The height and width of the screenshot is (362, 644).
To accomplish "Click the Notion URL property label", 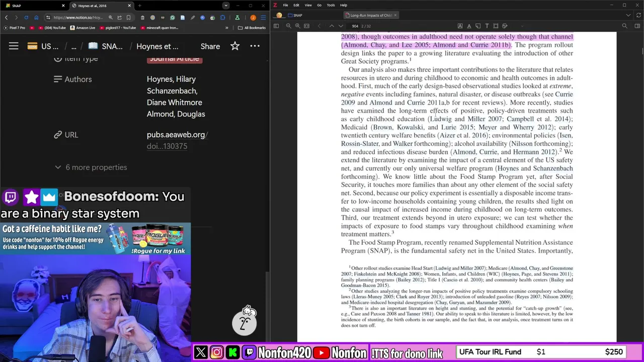I will (66, 135).
